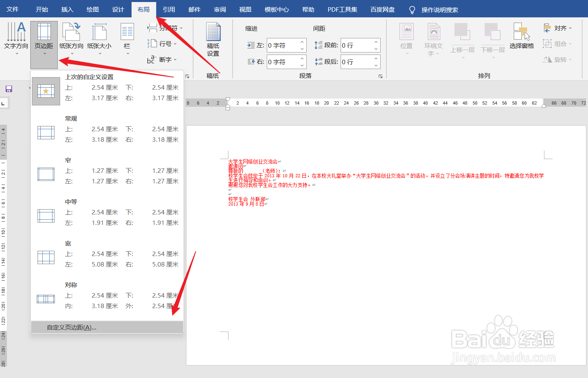Open the 栏 columns menu
This screenshot has height=378, width=588.
click(127, 38)
